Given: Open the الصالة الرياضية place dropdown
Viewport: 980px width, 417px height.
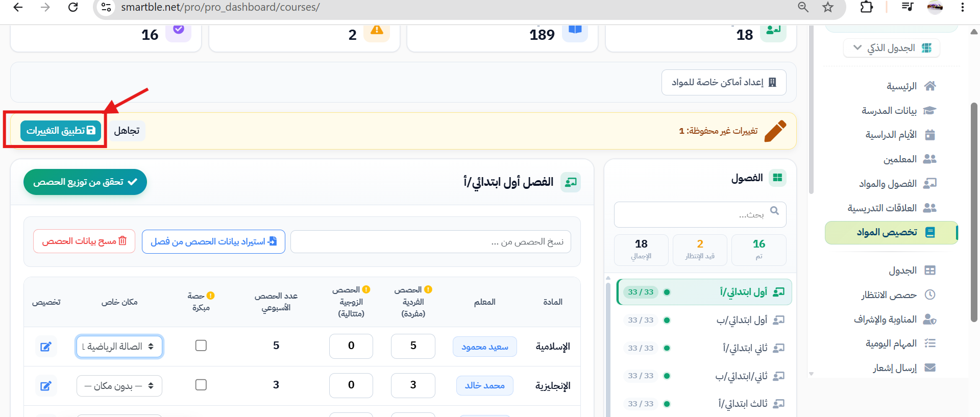Looking at the screenshot, I should click(119, 347).
